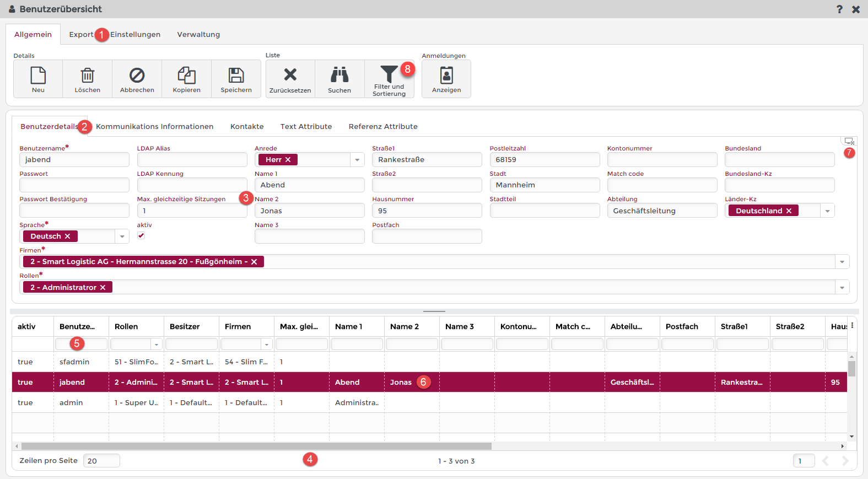Uncheck the aktiv checkbox
Image resolution: width=868 pixels, height=479 pixels.
(141, 235)
